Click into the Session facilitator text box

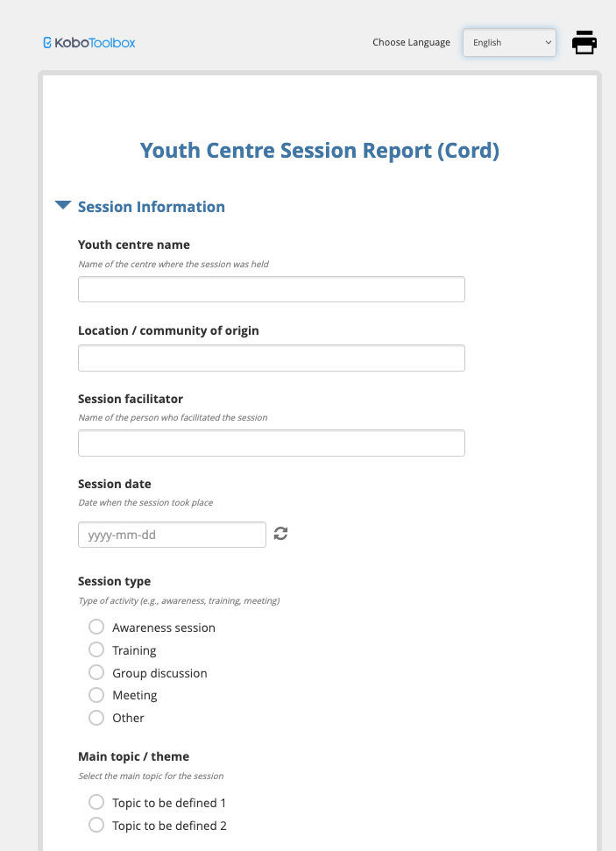(271, 443)
